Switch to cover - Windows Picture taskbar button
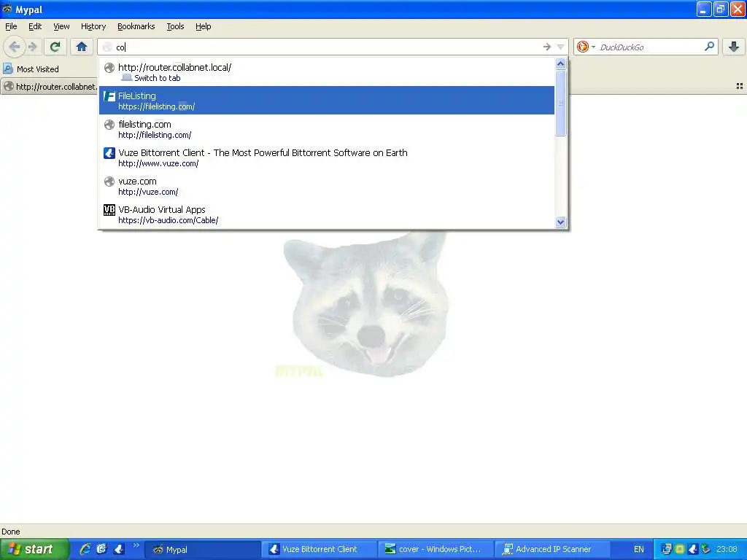The height and width of the screenshot is (560, 747). (436, 550)
